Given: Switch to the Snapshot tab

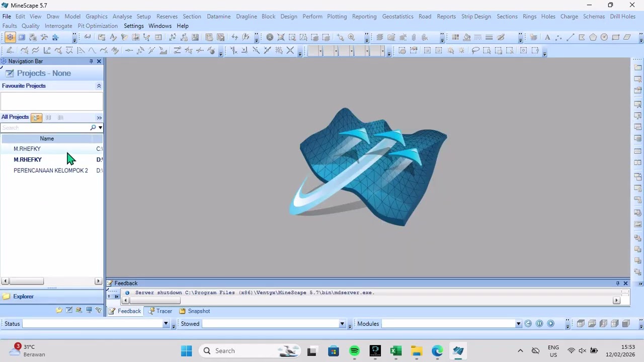Looking at the screenshot, I should point(195,311).
